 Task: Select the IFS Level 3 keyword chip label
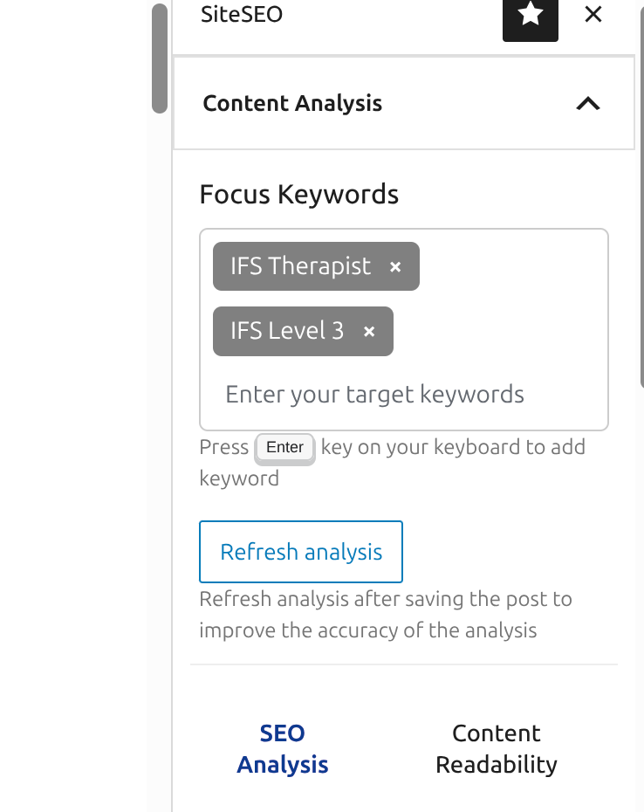click(x=287, y=331)
